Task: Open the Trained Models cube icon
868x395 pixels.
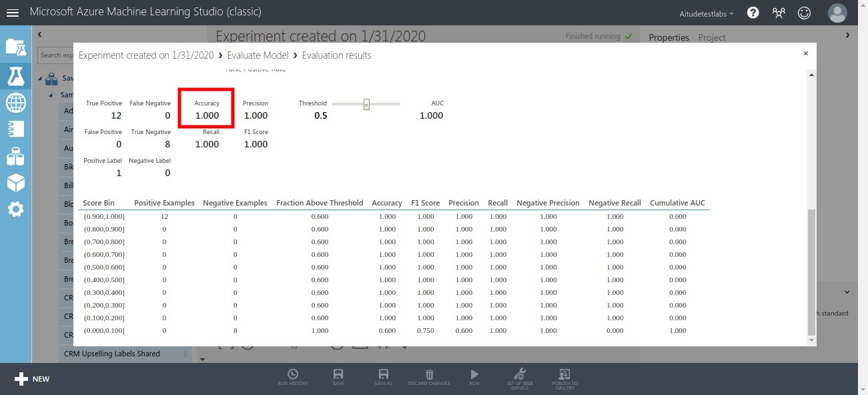Action: point(15,182)
